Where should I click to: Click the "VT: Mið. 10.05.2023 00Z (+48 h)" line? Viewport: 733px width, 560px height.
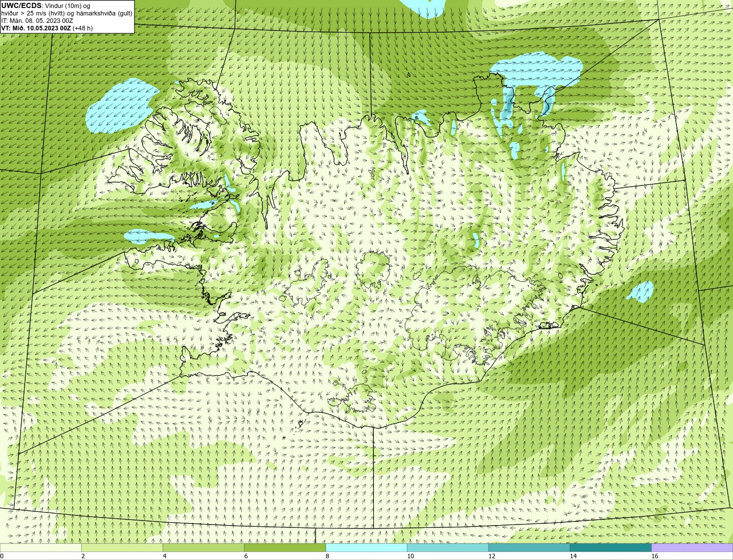coord(47,27)
